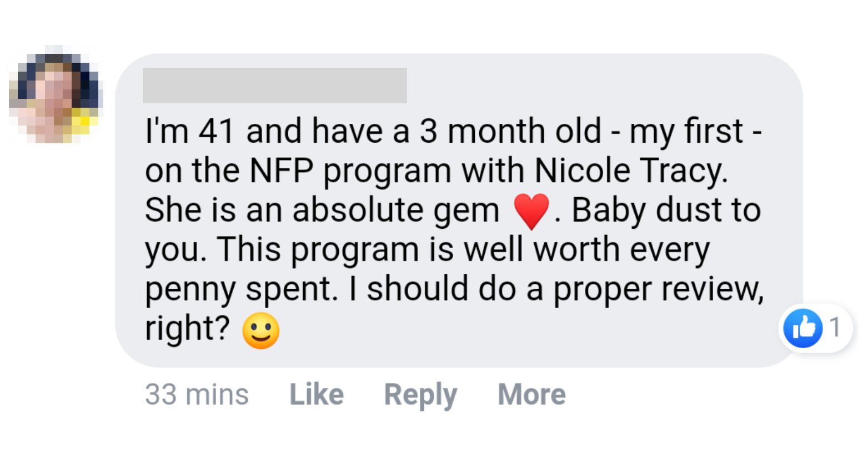This screenshot has width=868, height=457.
Task: Click the name Nicole Tracy in comment
Action: pos(630,170)
